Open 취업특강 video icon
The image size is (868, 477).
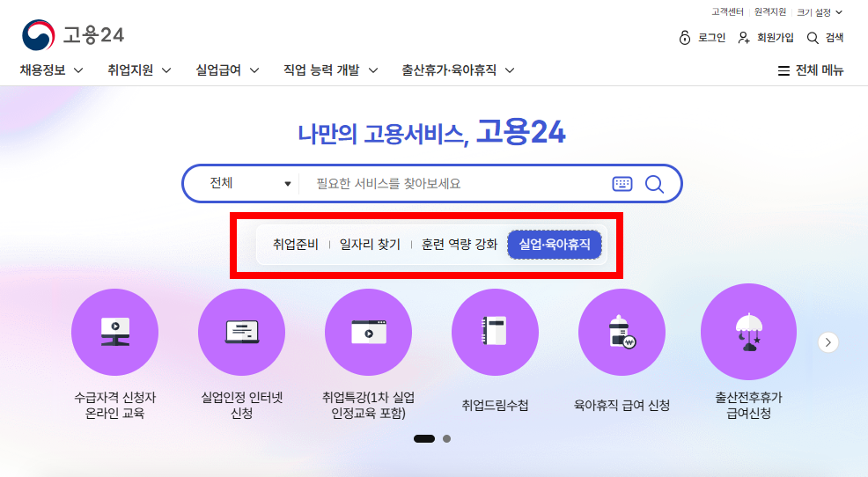click(x=368, y=332)
